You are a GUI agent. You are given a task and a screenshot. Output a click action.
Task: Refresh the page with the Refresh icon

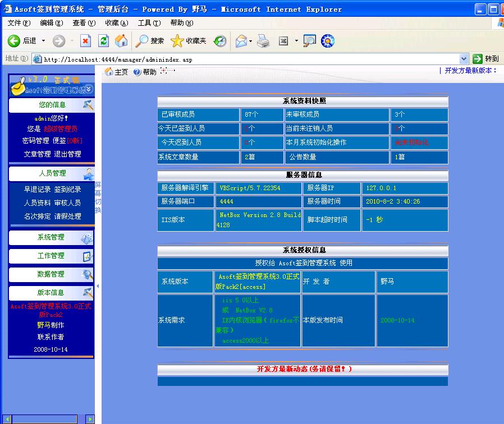click(x=103, y=41)
